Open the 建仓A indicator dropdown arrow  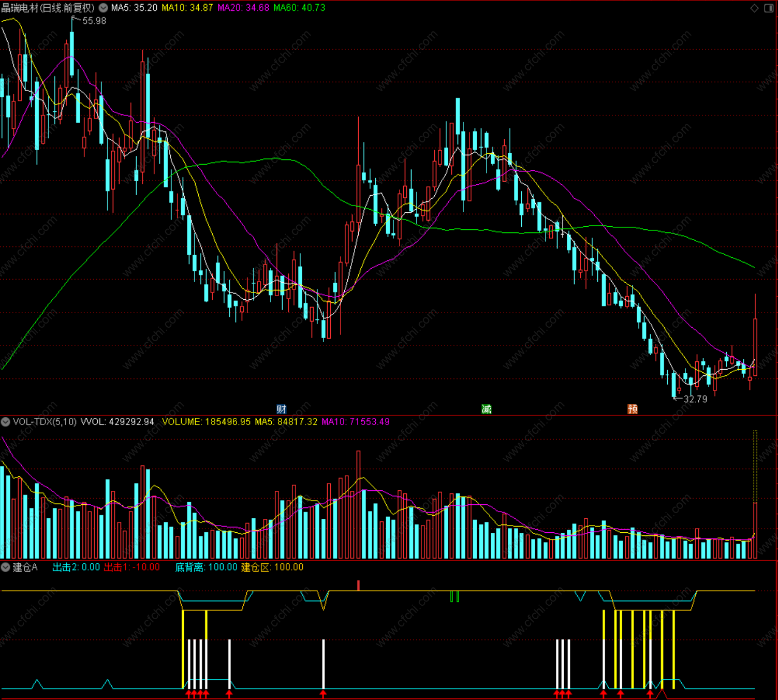(x=6, y=567)
